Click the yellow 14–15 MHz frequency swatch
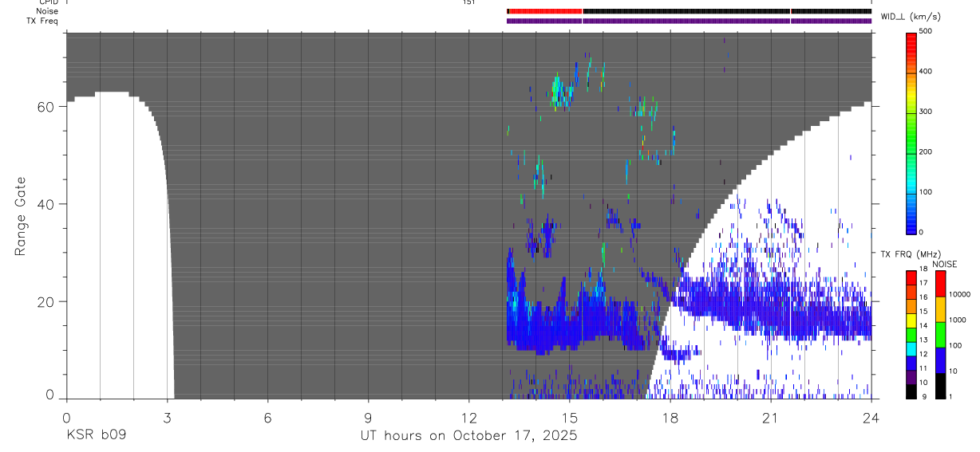Viewport: 980px width, 452px height. (x=911, y=319)
